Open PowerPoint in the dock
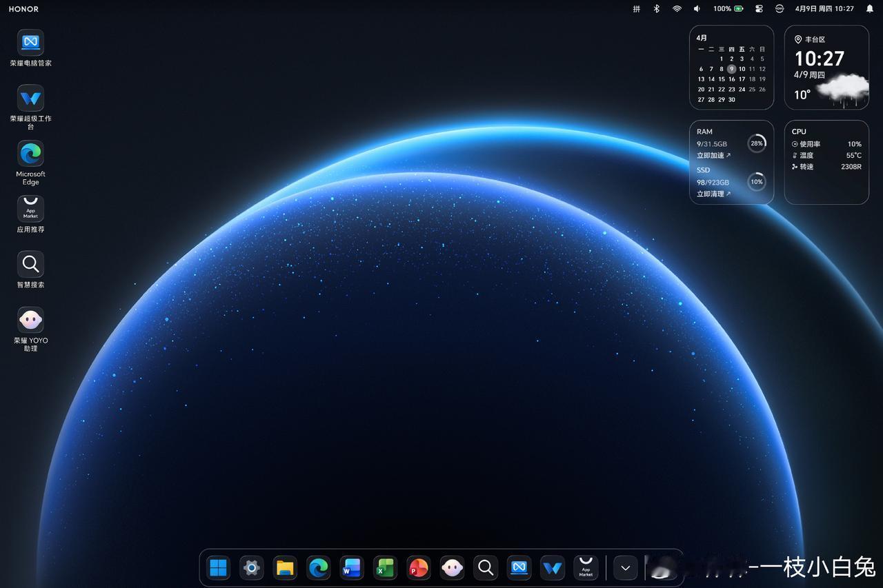The height and width of the screenshot is (588, 883). coord(419,568)
